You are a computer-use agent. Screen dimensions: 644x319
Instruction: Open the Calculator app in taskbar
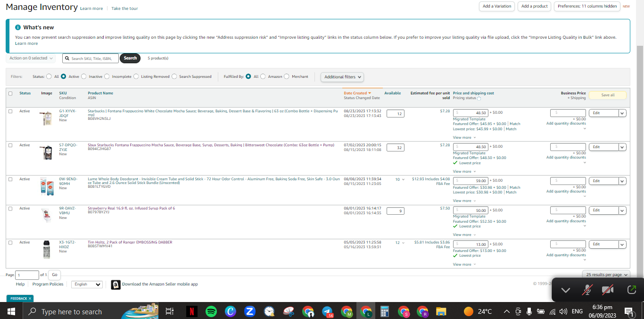point(384,311)
